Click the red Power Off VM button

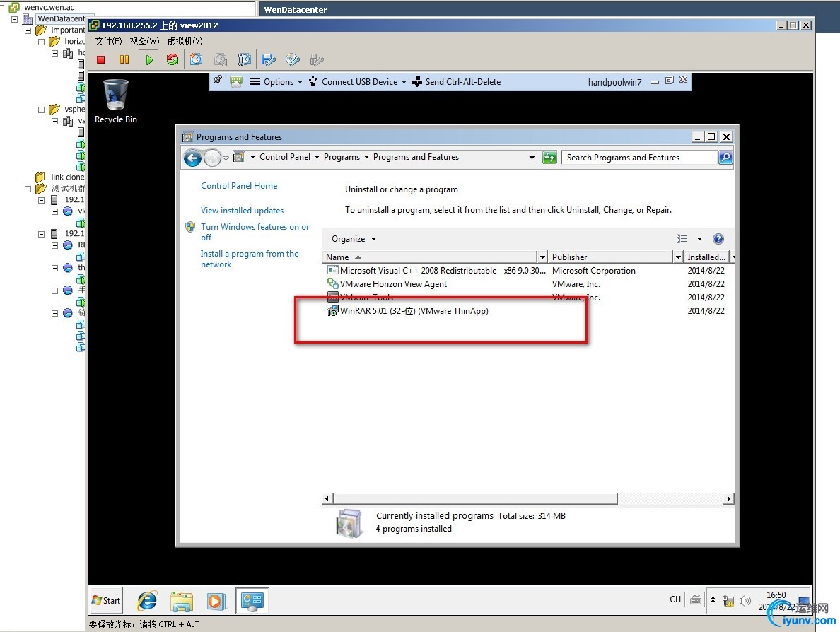pos(100,59)
